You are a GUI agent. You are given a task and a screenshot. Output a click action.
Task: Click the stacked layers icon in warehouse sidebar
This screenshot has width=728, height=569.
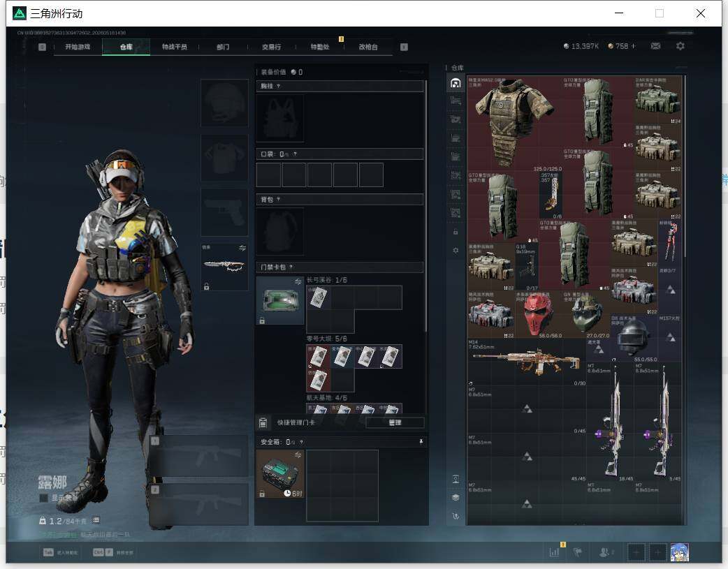pos(456,498)
